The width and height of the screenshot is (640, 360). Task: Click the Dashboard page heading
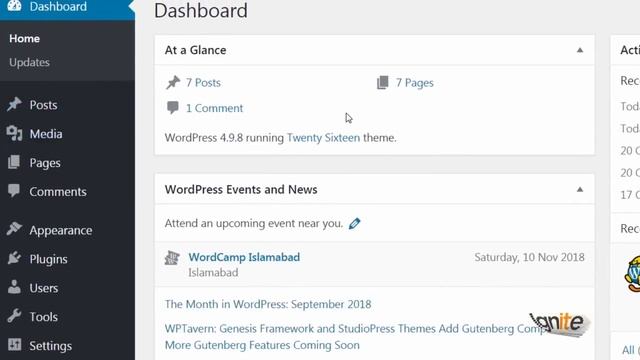[x=201, y=11]
